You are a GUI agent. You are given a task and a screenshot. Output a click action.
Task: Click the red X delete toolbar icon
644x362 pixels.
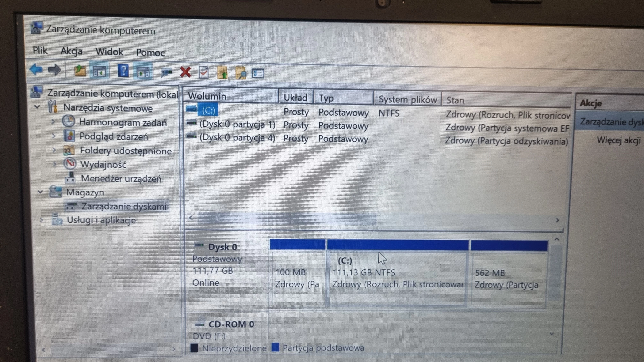click(x=185, y=72)
